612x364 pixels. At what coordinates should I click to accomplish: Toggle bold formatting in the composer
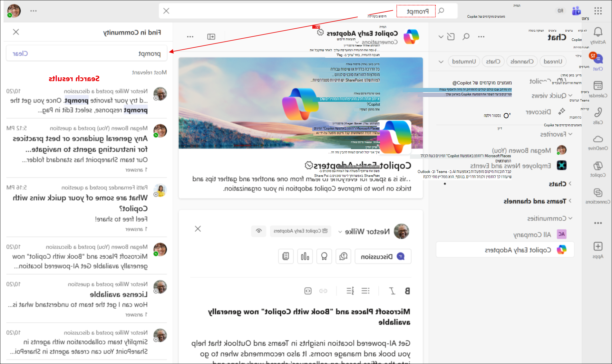[x=407, y=291]
